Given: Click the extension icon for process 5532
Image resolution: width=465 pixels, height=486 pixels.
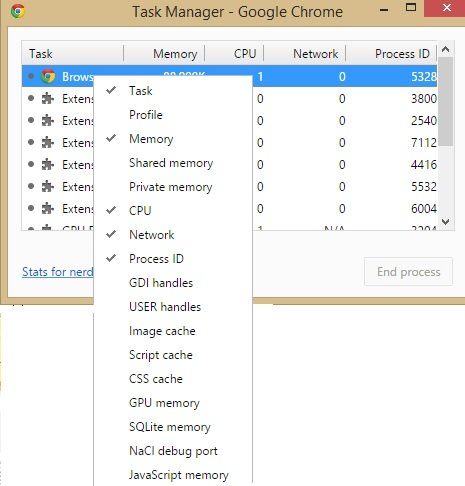Looking at the screenshot, I should point(48,186).
